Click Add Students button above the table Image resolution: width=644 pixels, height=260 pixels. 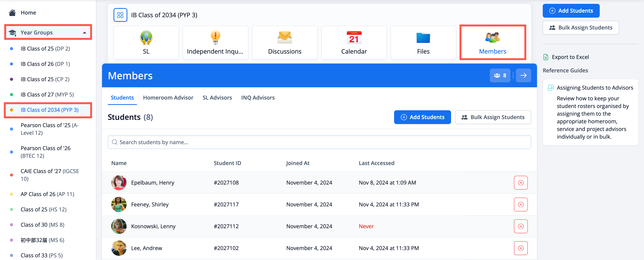(x=422, y=117)
